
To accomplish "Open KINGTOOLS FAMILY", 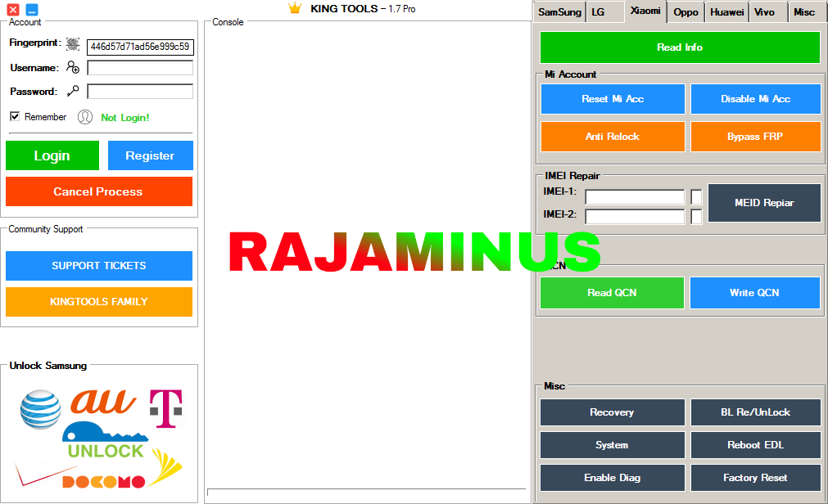I will point(99,301).
